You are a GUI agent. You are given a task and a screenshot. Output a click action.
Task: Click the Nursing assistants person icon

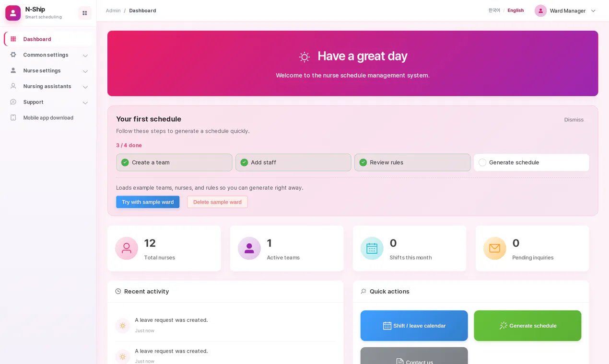point(13,87)
